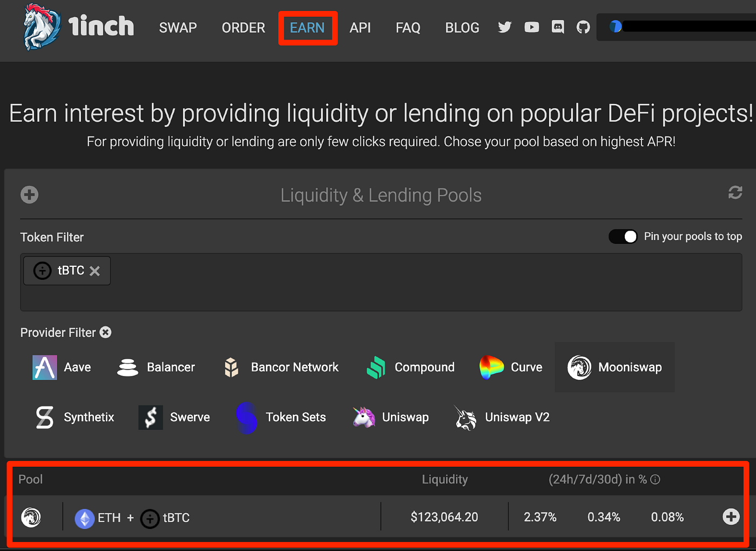The height and width of the screenshot is (551, 756).
Task: Click the 1inch wordmark text
Action: pos(101,26)
